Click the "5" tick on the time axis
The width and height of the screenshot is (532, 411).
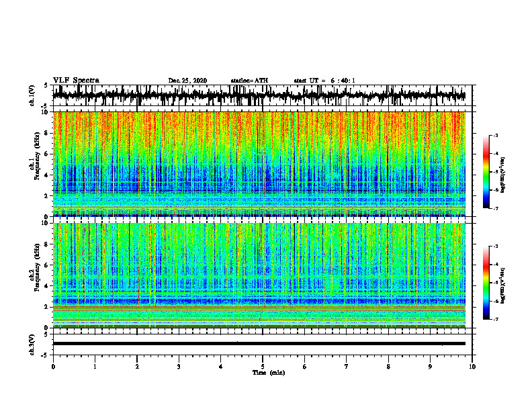point(263,367)
